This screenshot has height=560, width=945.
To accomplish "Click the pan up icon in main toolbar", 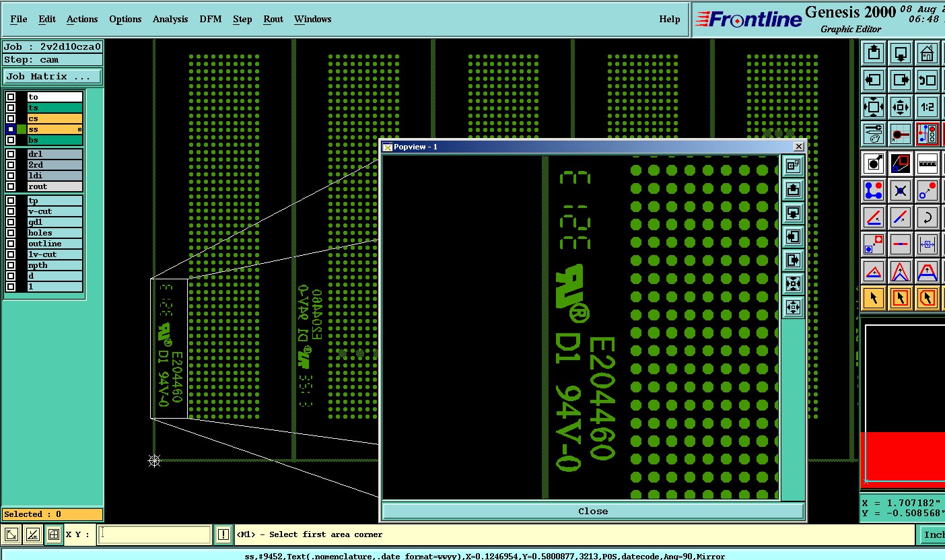I will click(874, 53).
